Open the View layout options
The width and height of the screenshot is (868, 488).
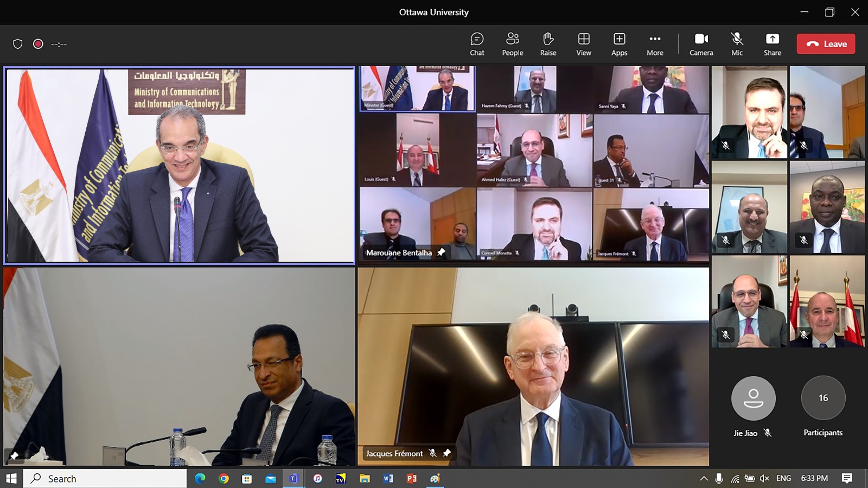[584, 44]
